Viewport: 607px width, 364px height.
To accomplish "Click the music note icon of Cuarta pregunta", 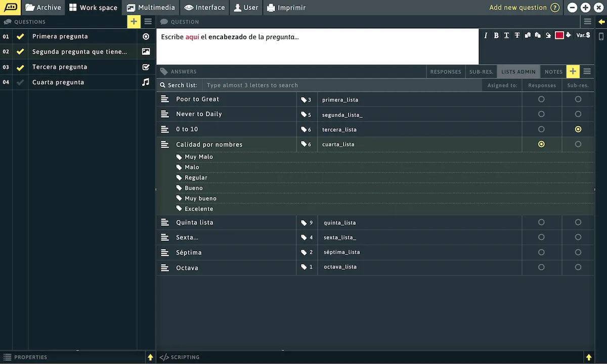I will pyautogui.click(x=146, y=82).
